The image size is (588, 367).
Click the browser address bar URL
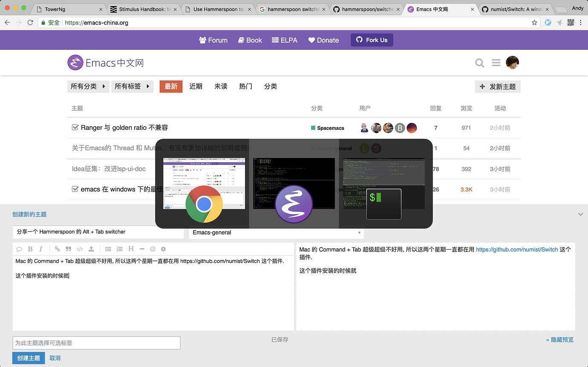point(97,23)
